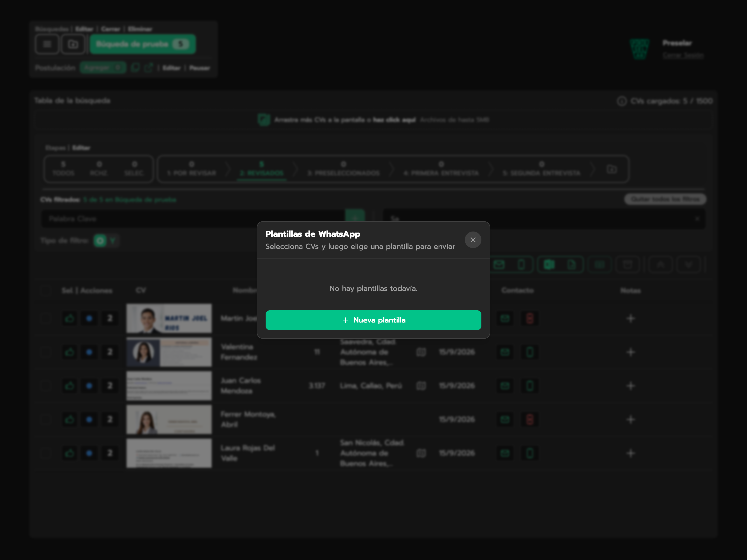Create a new template with Nueva plantilla

(x=373, y=320)
